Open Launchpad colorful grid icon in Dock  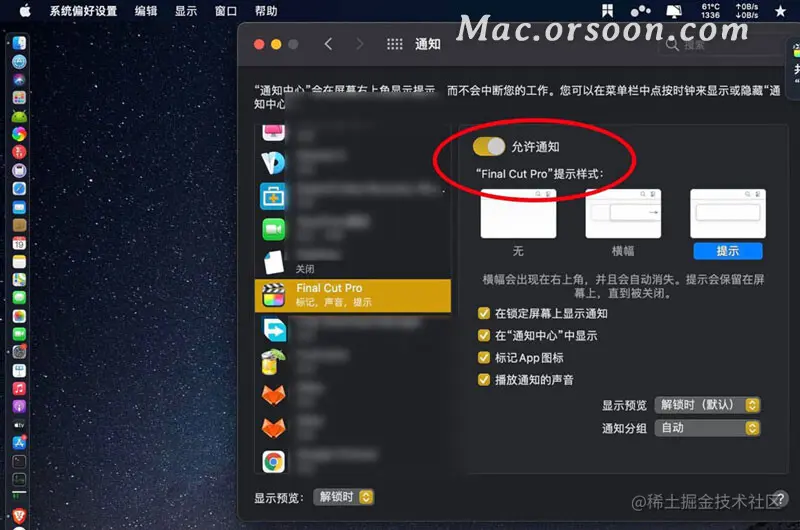(x=19, y=97)
